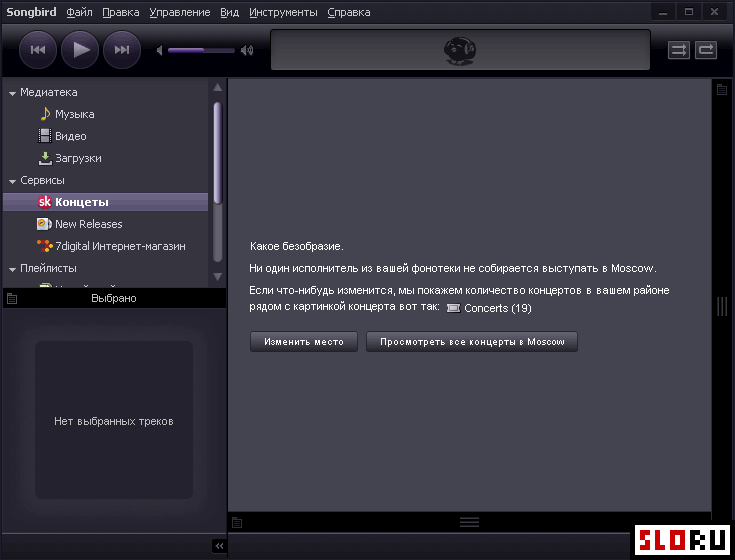Open the Вид menu

coord(230,12)
